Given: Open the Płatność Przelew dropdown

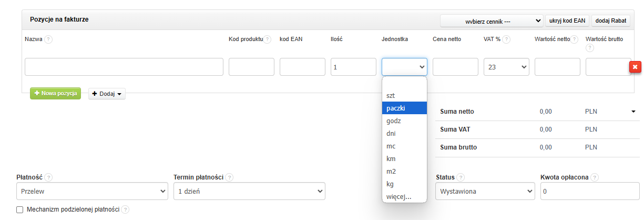Looking at the screenshot, I should (92, 192).
